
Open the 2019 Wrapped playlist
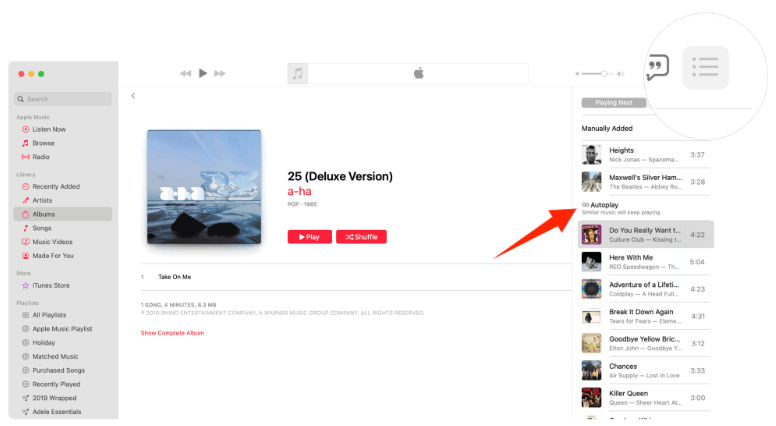coord(54,398)
